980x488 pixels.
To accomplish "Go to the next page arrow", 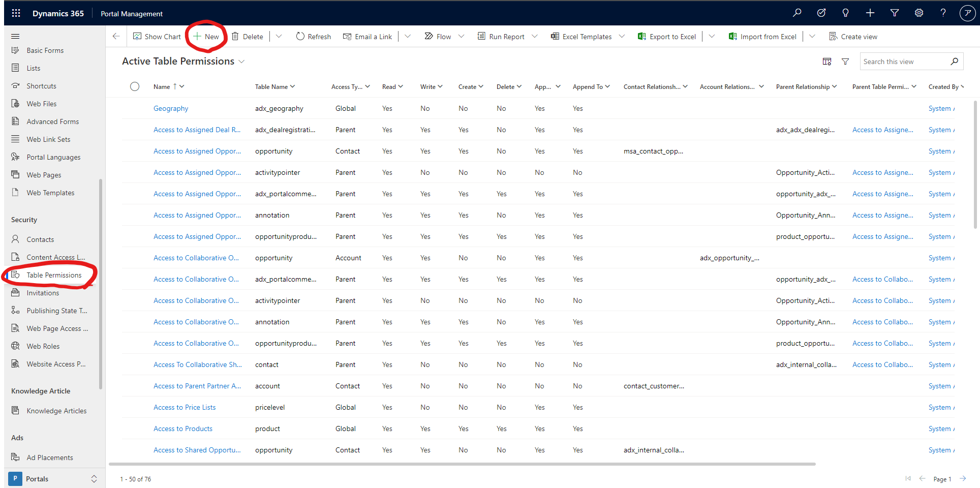I will pos(963,478).
